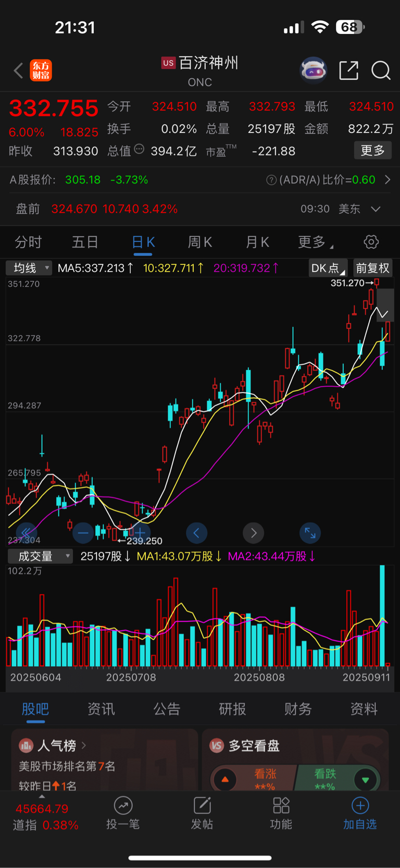Open the robot assistant avatar

(x=314, y=70)
